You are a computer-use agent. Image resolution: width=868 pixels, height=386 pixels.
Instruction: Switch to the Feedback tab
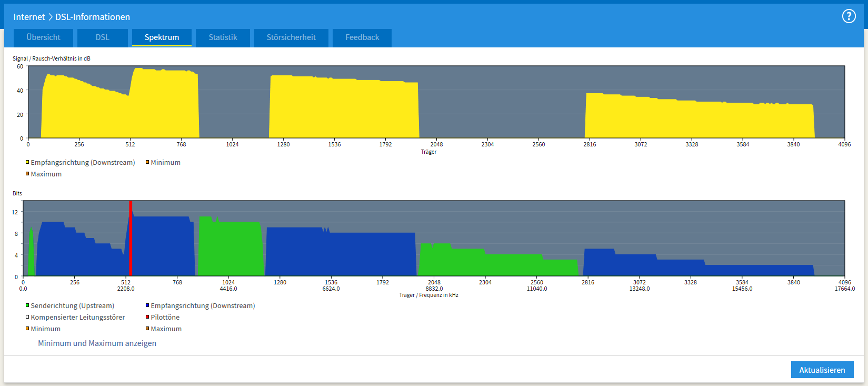[362, 38]
